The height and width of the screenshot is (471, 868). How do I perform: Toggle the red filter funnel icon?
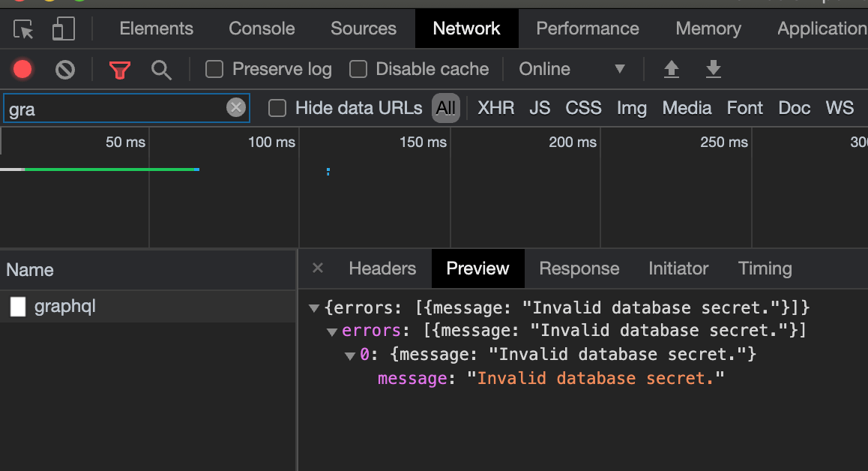120,70
